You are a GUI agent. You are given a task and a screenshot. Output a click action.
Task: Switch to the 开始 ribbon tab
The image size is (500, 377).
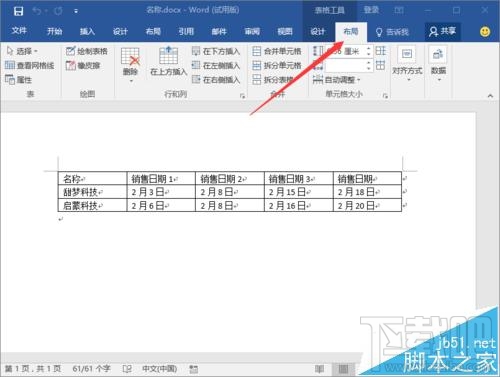(x=55, y=31)
